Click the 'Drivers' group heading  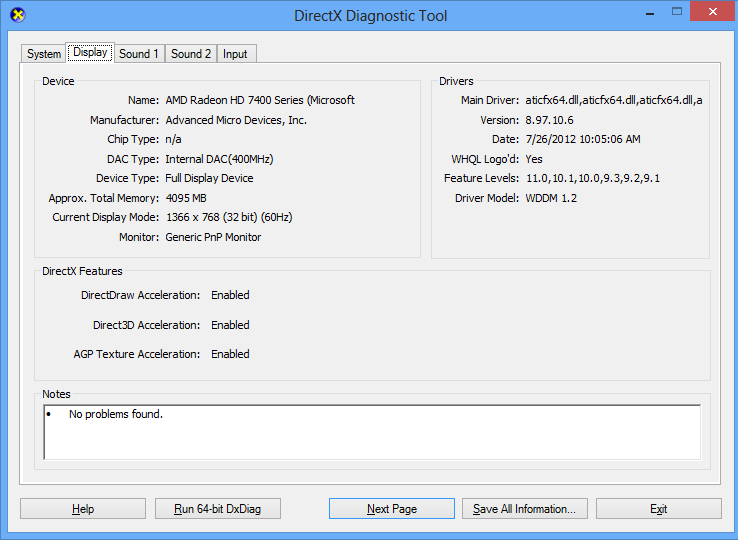click(456, 81)
